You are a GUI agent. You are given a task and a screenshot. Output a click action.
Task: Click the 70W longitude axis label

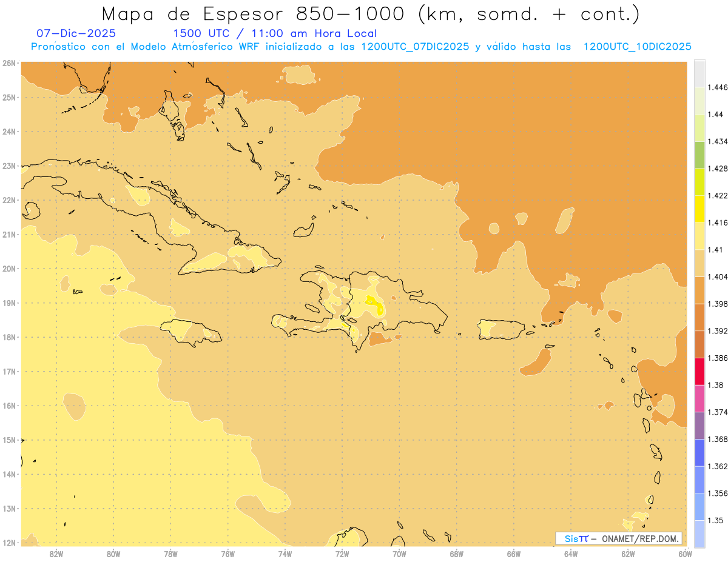tap(399, 554)
